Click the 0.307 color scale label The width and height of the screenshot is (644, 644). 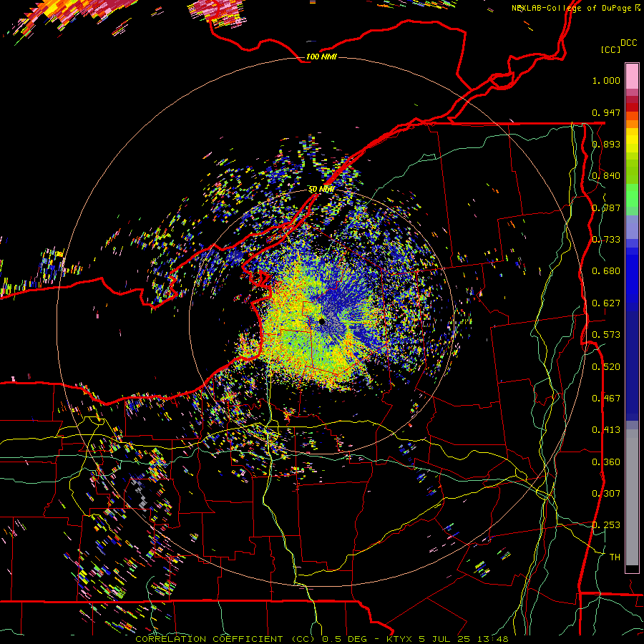pos(606,494)
